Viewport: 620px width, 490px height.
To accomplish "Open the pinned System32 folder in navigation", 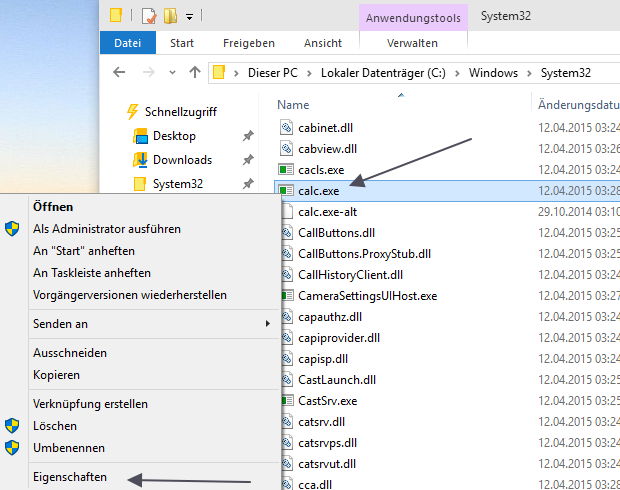I will pos(168,184).
